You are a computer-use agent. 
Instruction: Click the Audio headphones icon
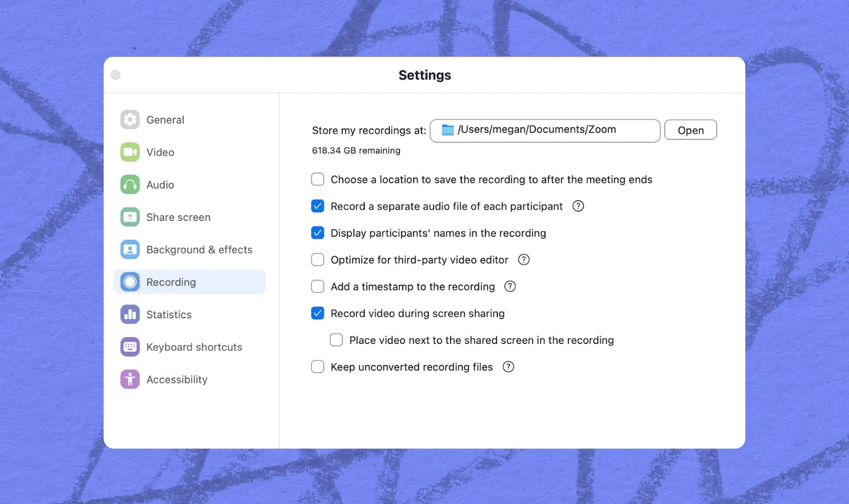[130, 185]
